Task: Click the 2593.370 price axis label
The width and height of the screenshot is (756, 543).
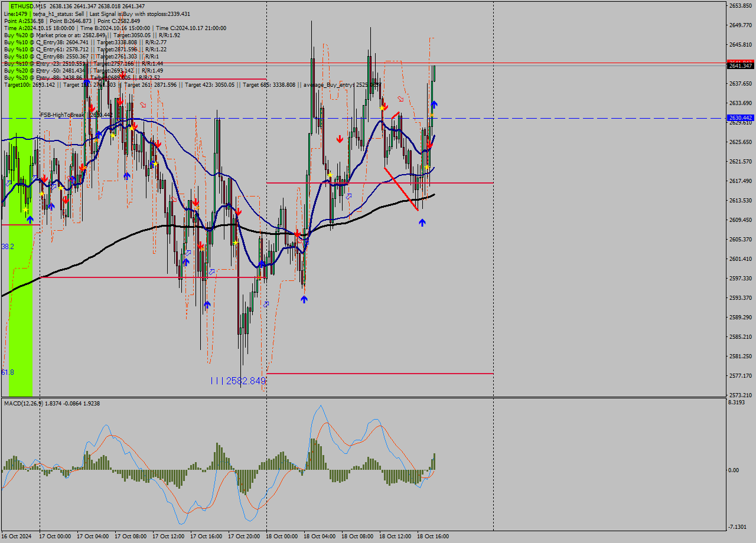Action: pos(741,297)
